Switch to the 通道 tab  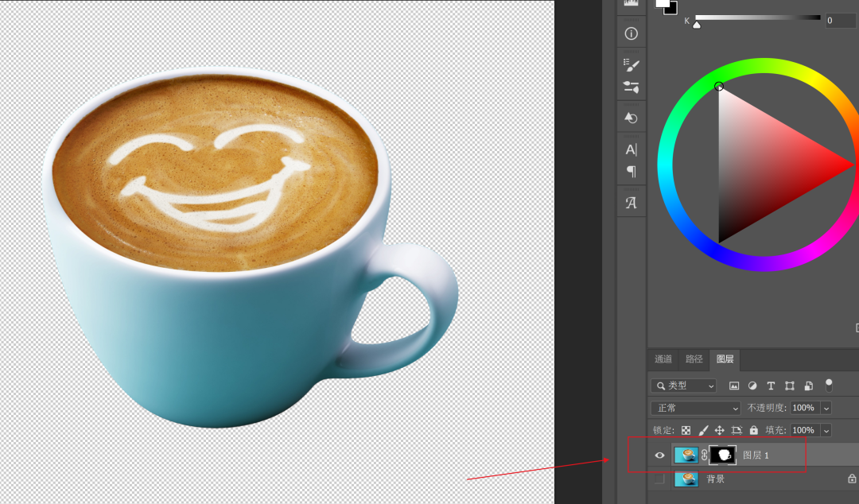coord(663,359)
